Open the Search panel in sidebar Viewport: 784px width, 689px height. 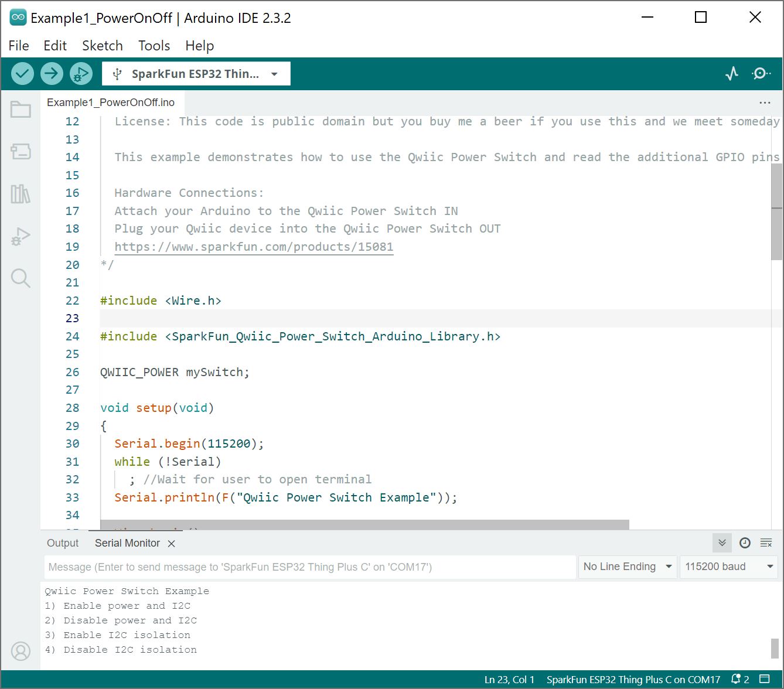[21, 278]
